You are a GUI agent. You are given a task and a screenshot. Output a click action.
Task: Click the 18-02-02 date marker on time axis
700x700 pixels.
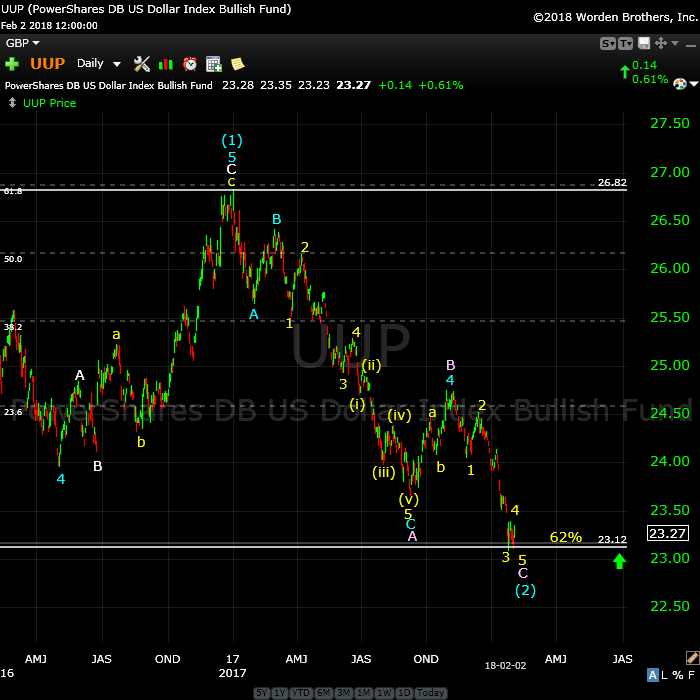pos(505,665)
